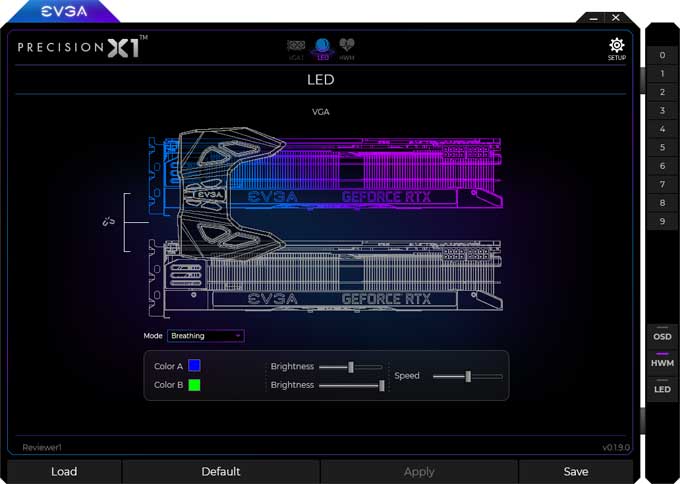This screenshot has height=484, width=680.
Task: Adjust the Speed slider
Action: click(x=468, y=376)
